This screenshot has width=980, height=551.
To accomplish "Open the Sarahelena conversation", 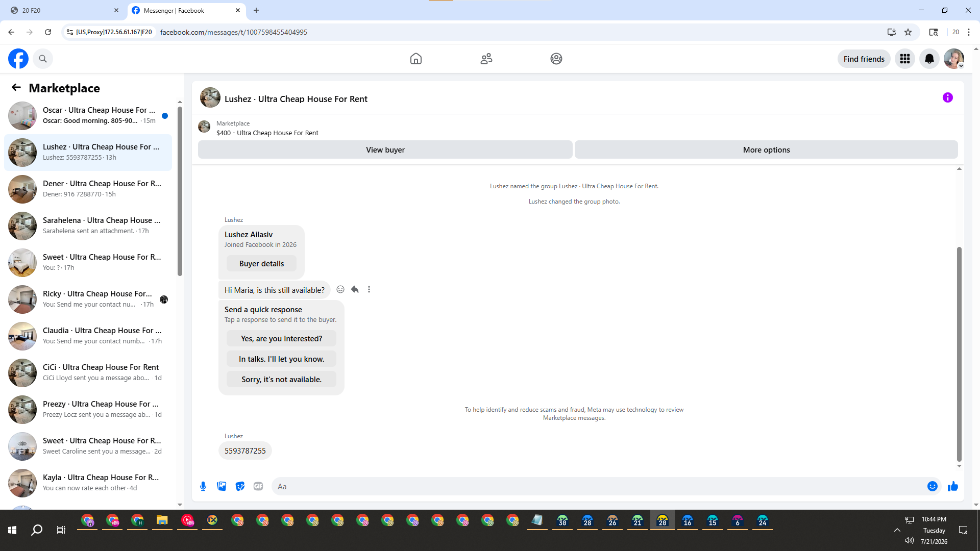I will [88, 226].
